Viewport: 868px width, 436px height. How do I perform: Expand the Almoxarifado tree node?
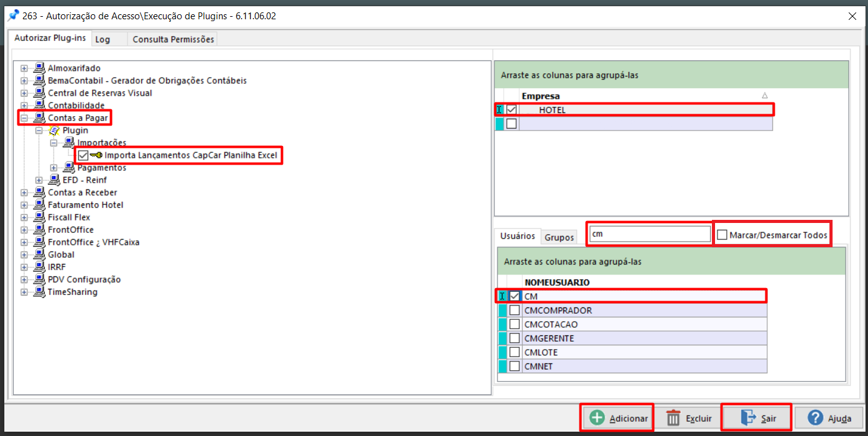[24, 68]
